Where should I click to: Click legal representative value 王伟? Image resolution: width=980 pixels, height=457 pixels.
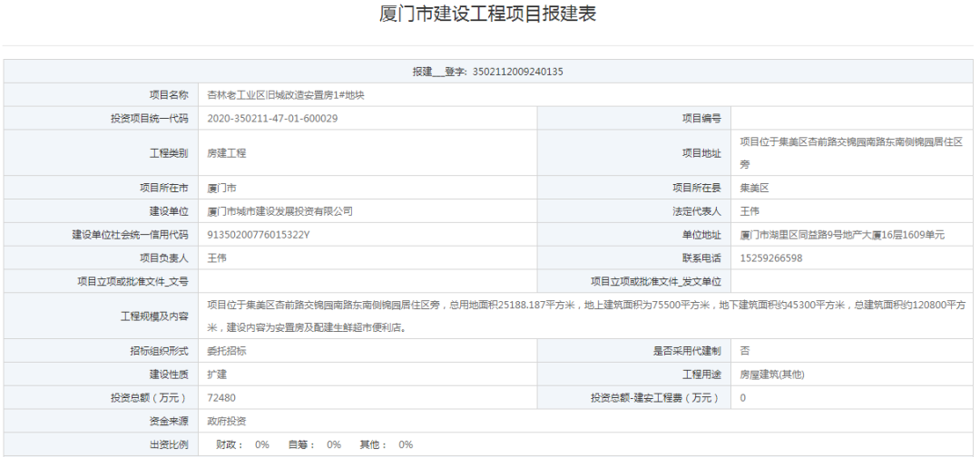(x=750, y=211)
